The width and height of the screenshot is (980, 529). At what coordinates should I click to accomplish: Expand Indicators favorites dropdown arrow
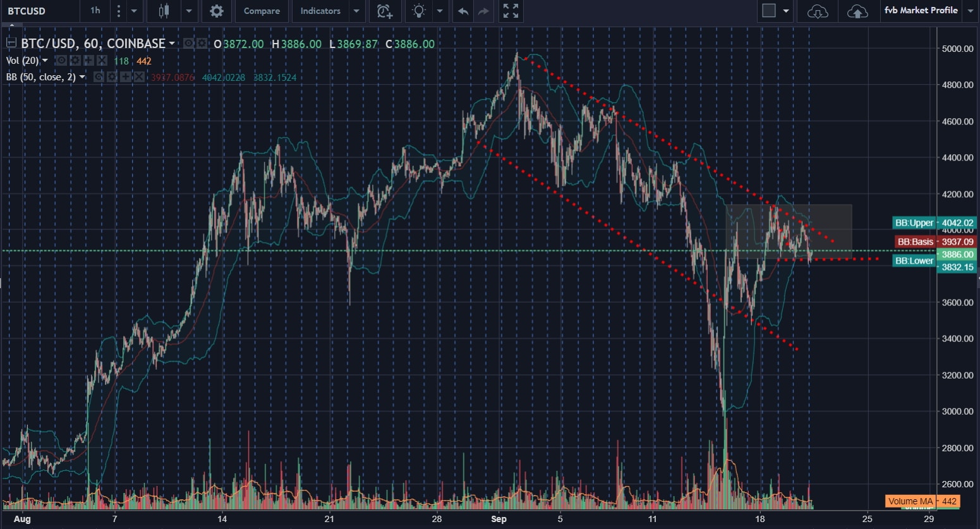click(x=356, y=11)
